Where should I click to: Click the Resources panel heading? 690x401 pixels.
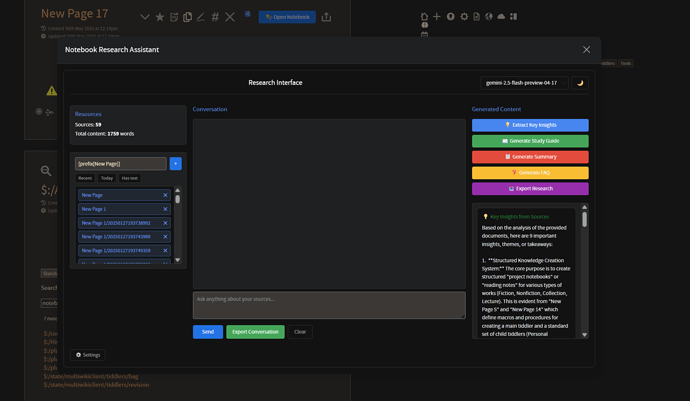(88, 114)
